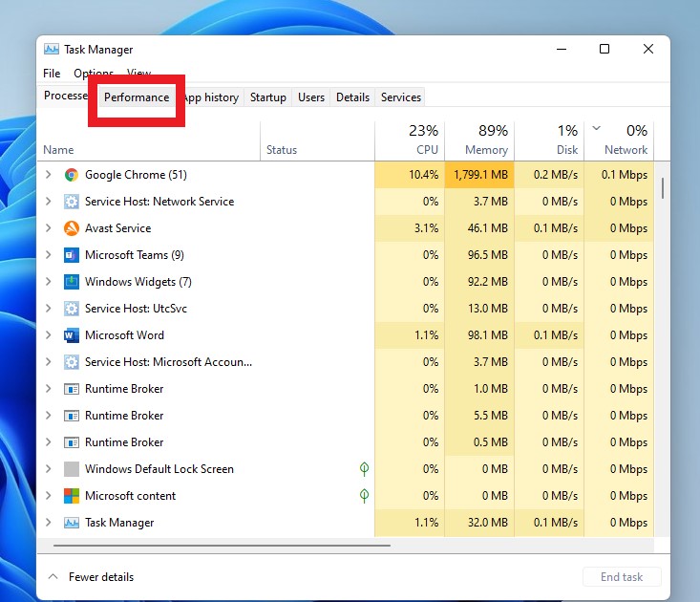Collapse view with Fewer details chevron

tap(53, 576)
